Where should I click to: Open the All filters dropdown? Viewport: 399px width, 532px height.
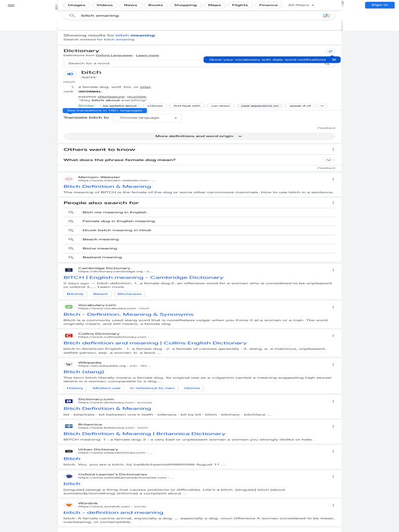tap(301, 5)
